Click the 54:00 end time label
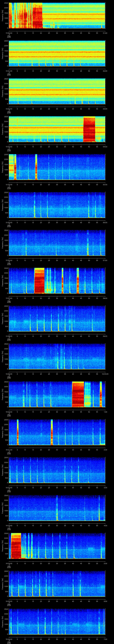The image size is (114, 644). (x=105, y=147)
